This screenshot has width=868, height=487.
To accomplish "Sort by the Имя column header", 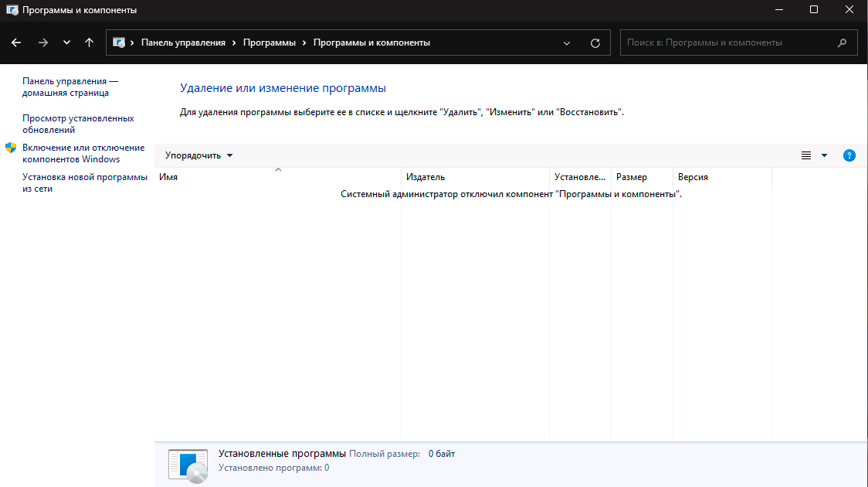I will 278,177.
